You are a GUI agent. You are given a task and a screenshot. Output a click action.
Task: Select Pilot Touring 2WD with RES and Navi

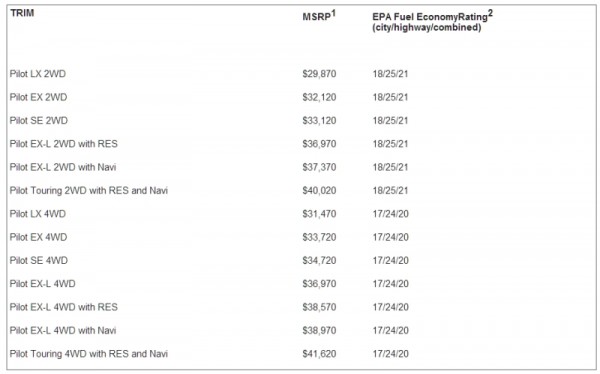pos(89,190)
